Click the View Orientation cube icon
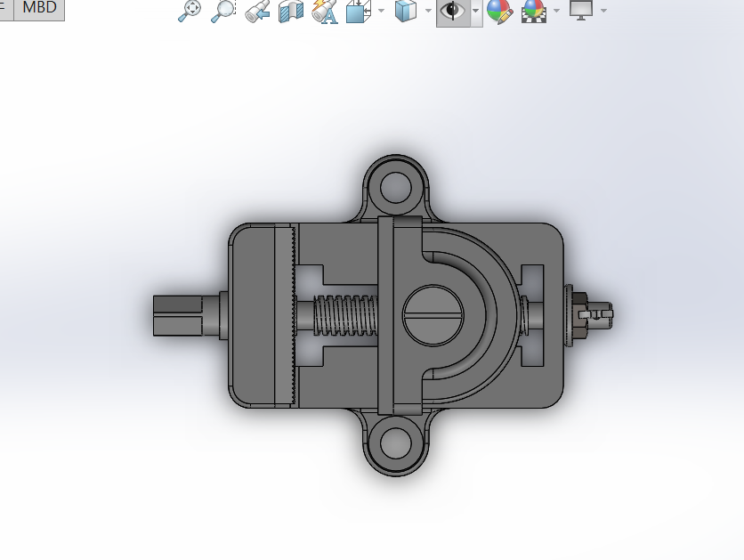Viewport: 744px width, 560px height. (359, 11)
